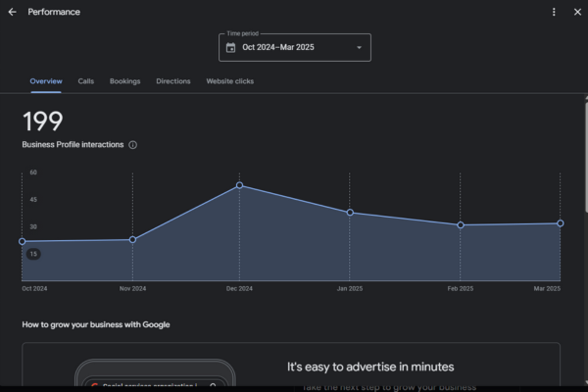The width and height of the screenshot is (588, 392).
Task: Click the How to grow your business heading
Action: point(96,324)
